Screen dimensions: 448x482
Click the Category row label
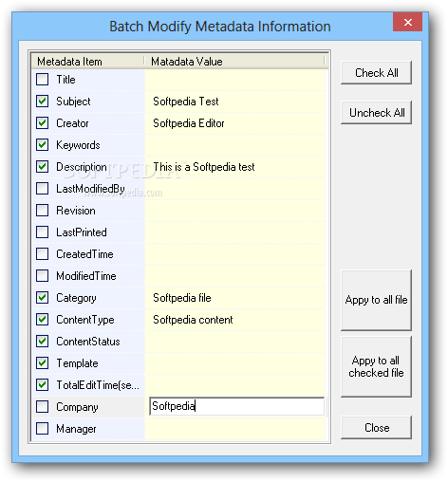76,298
